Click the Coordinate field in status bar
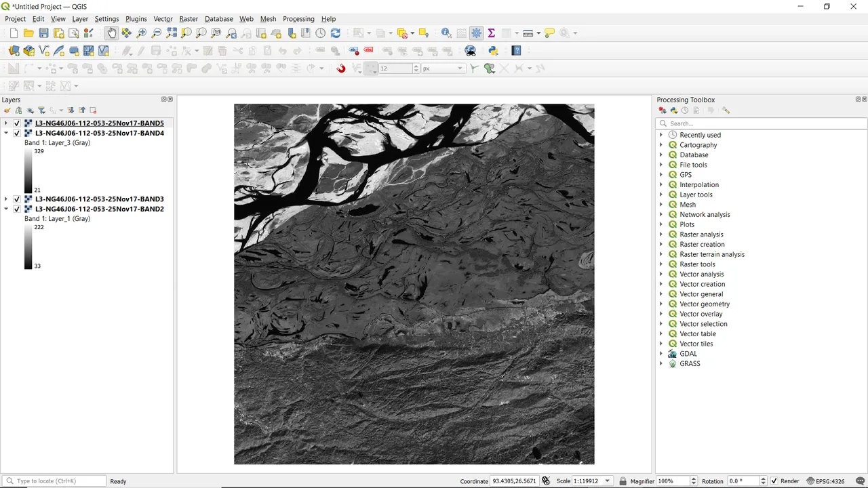This screenshot has width=868, height=488. click(515, 481)
